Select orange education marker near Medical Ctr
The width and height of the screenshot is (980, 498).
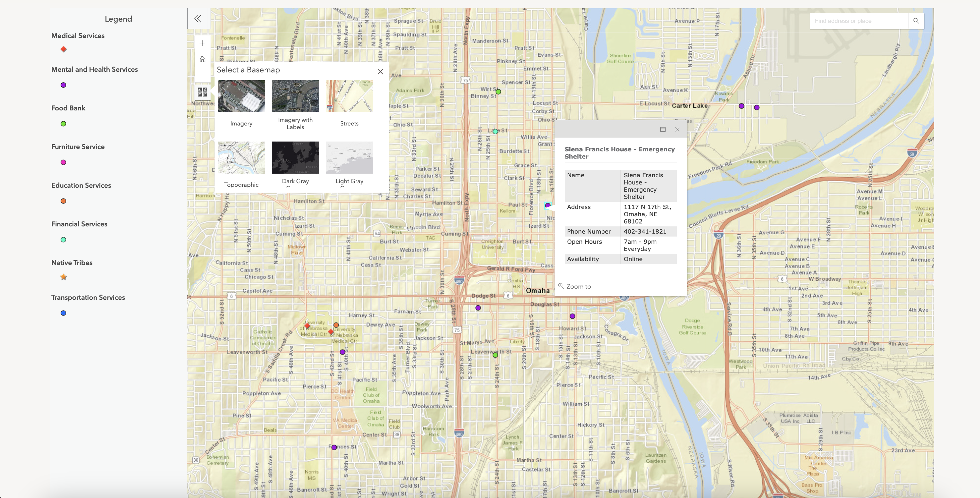(x=336, y=325)
